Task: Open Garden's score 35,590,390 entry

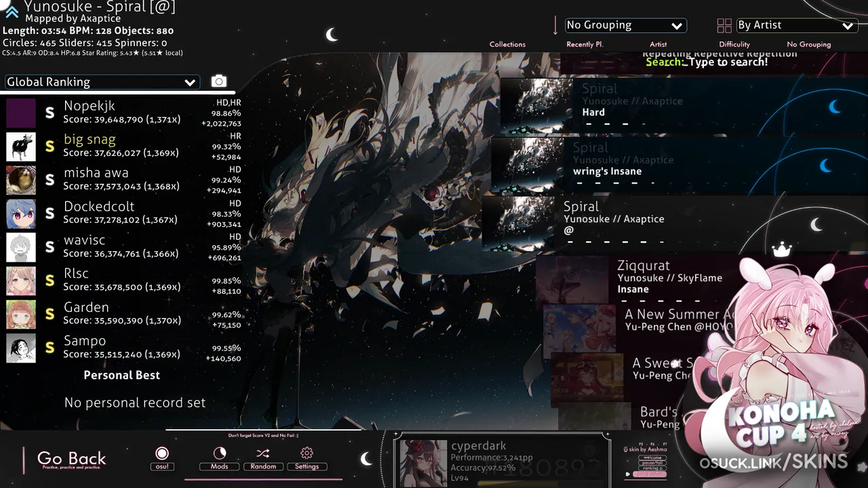Action: (x=123, y=314)
